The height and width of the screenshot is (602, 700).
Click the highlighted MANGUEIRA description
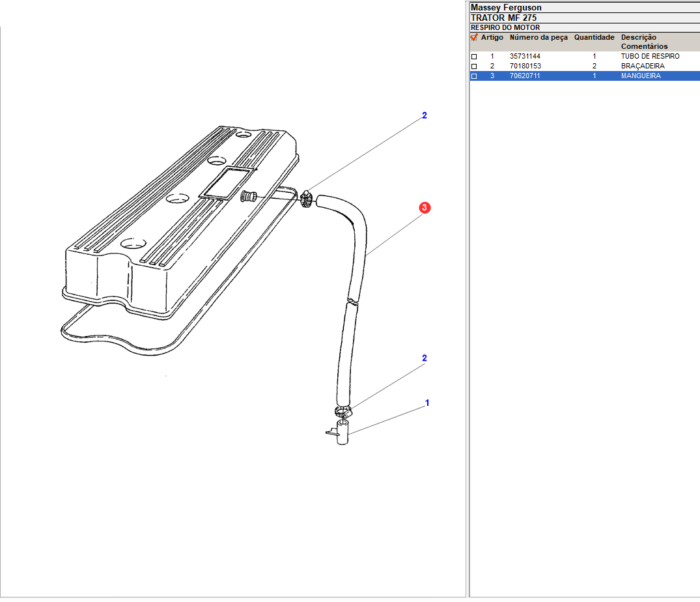(x=641, y=76)
